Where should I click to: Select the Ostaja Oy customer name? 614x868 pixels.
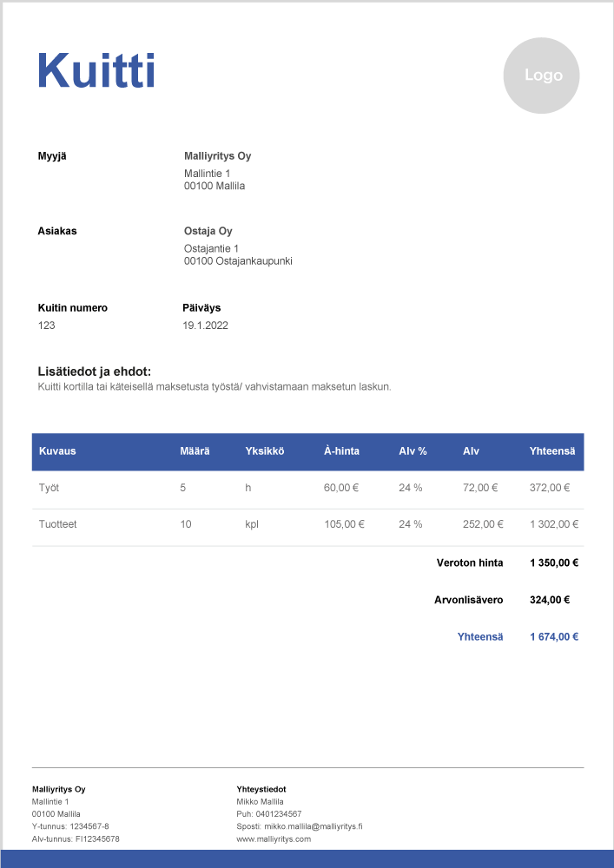click(x=208, y=231)
